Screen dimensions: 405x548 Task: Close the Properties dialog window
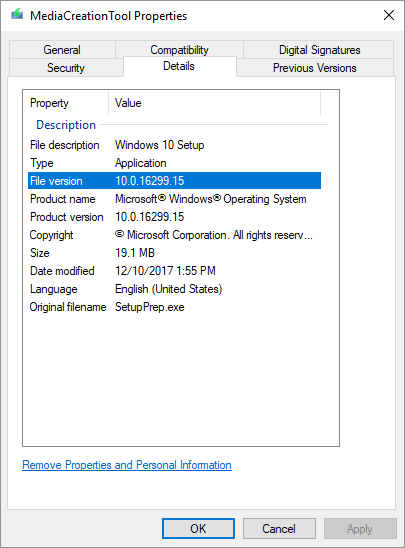click(389, 15)
